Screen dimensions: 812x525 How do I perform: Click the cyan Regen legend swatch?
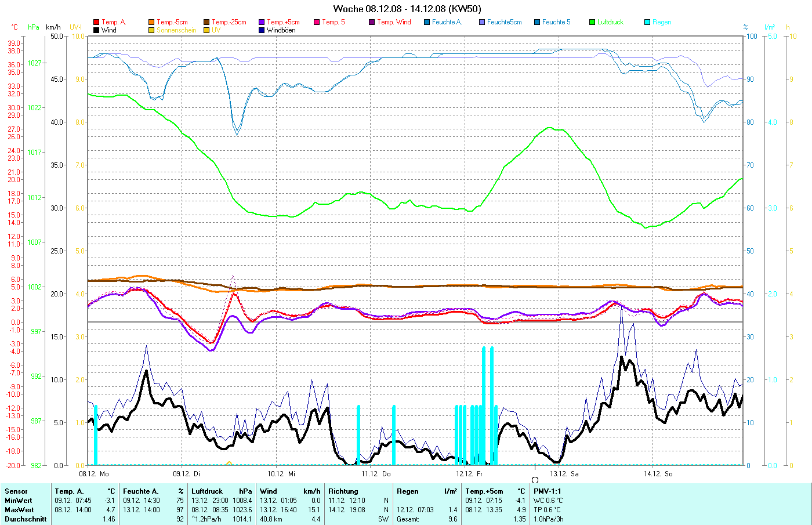point(647,22)
